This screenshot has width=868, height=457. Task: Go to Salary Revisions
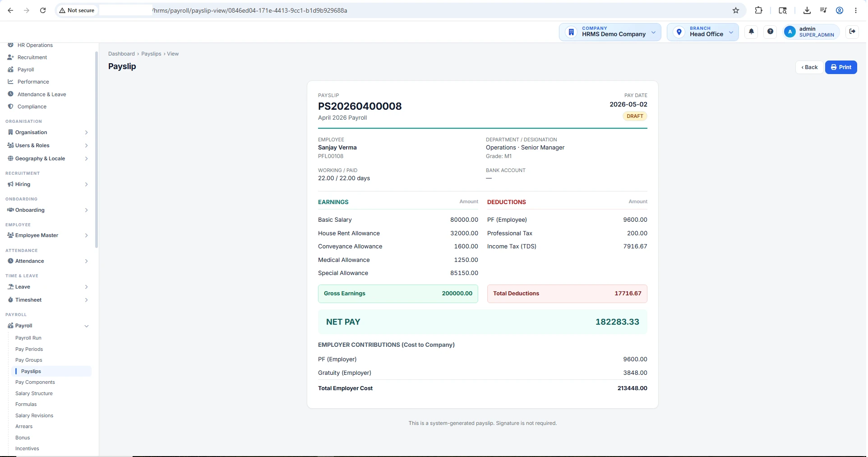[34, 415]
